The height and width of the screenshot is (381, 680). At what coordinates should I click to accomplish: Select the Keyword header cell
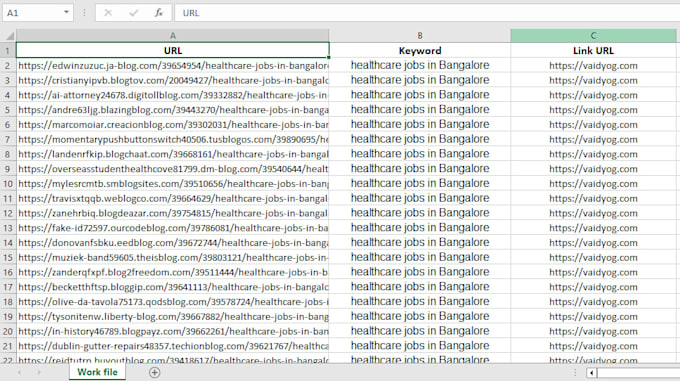(420, 50)
